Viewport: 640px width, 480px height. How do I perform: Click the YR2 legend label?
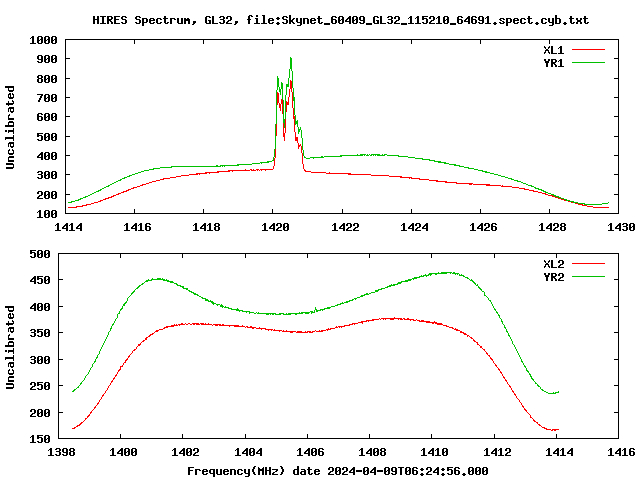click(x=553, y=277)
